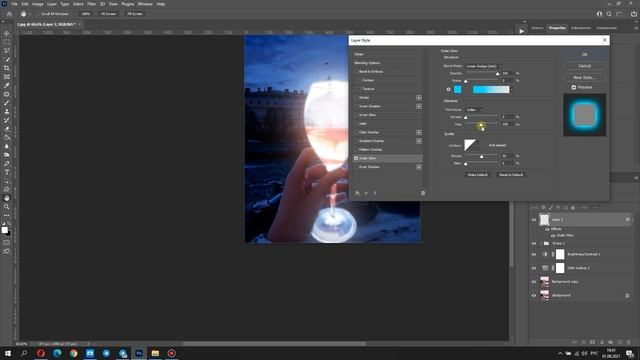
Task: Toggle visibility of Brightness/Contrast 1 layer
Action: (x=533, y=254)
